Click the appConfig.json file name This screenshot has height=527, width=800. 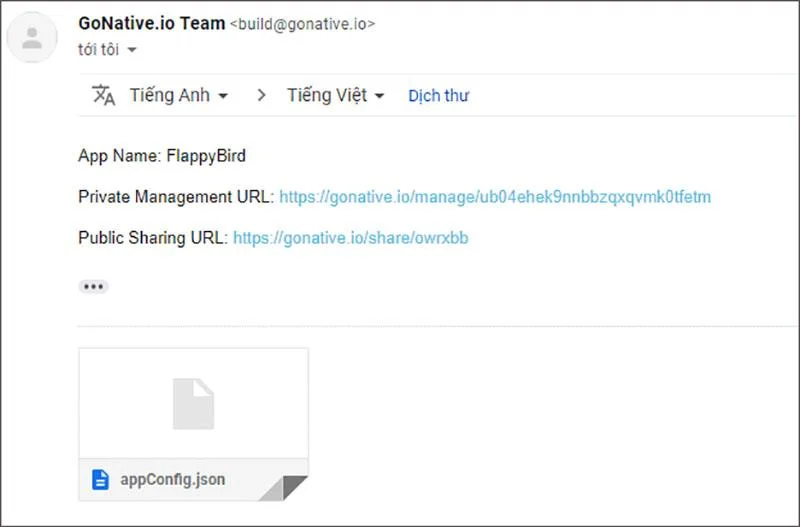172,480
